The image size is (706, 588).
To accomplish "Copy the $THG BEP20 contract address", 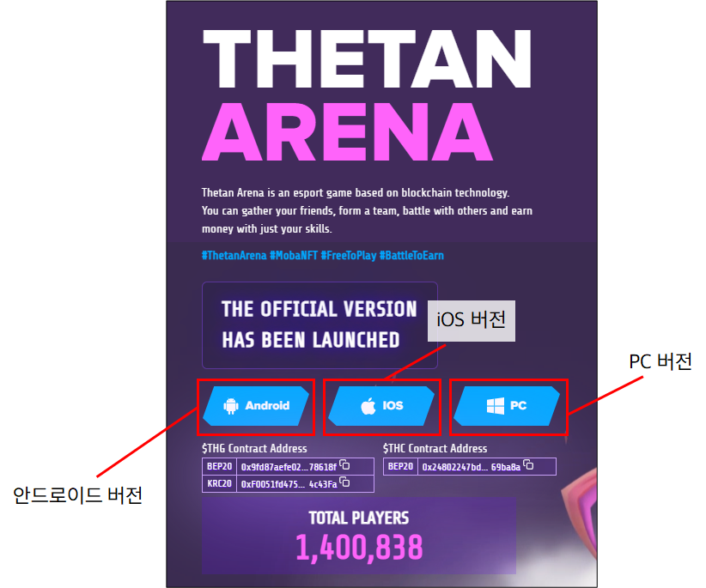I will pyautogui.click(x=344, y=465).
